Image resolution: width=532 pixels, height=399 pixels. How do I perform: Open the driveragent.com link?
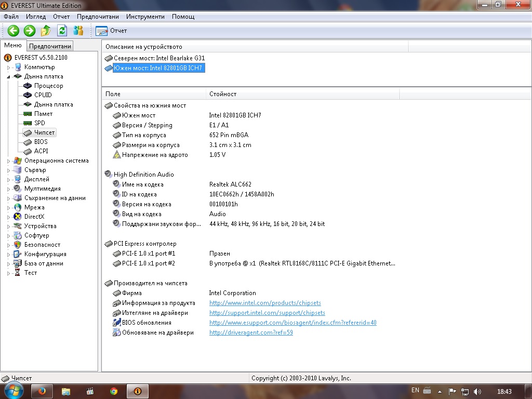click(251, 332)
